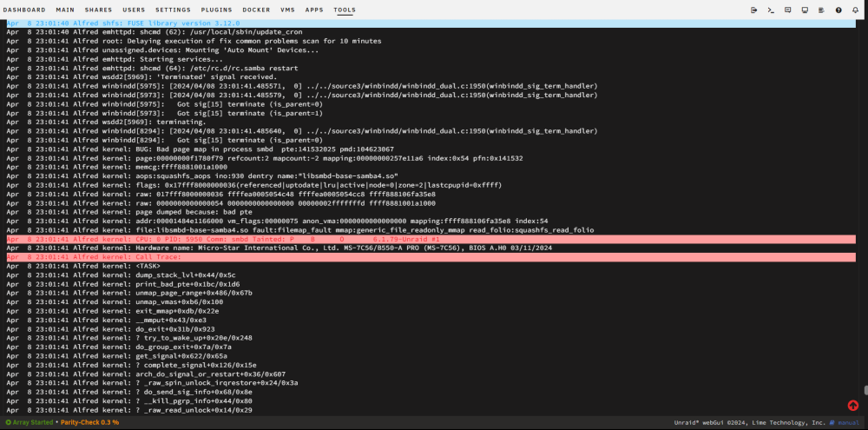Click the page vertical scrollbar thumb
This screenshot has width=868, height=430.
pyautogui.click(x=865, y=390)
